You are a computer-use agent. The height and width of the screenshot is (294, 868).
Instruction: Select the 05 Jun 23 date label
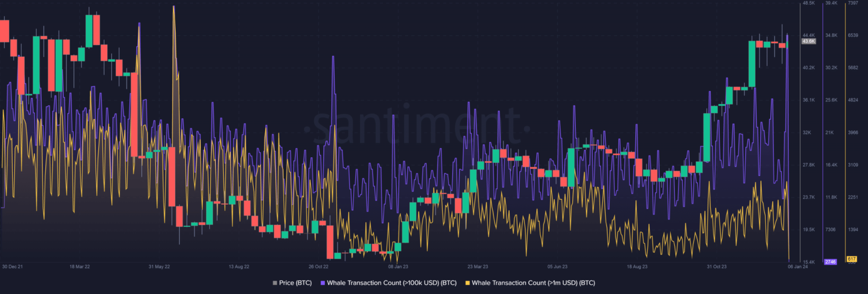click(x=557, y=266)
